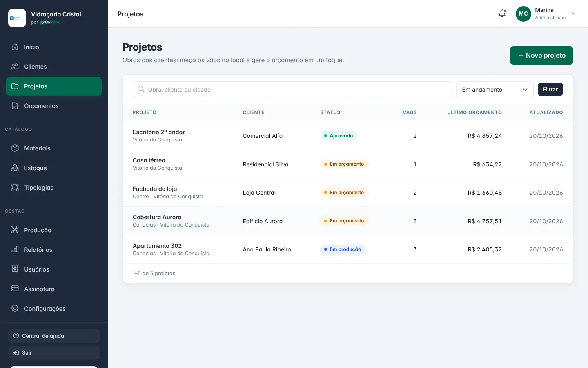
Task: Click Em orçamento badge in Casa térrea row
Action: click(344, 164)
